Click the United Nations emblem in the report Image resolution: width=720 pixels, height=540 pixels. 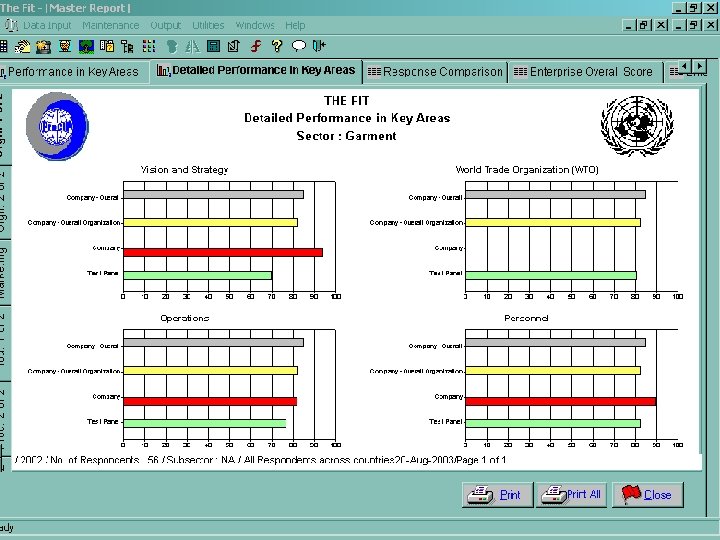tap(637, 125)
